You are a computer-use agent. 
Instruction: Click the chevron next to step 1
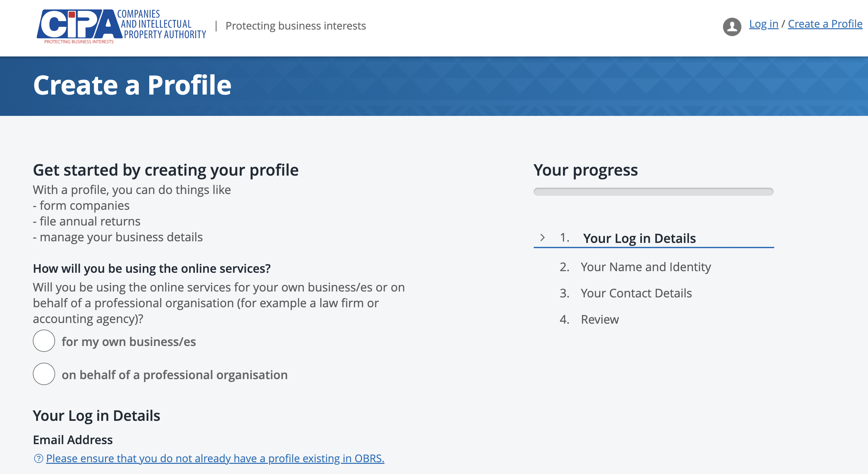coord(543,238)
